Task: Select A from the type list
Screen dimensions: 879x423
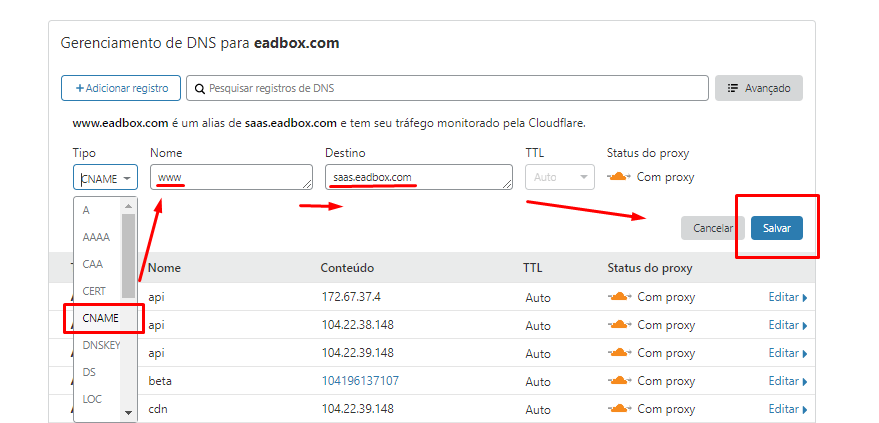Action: click(x=86, y=210)
